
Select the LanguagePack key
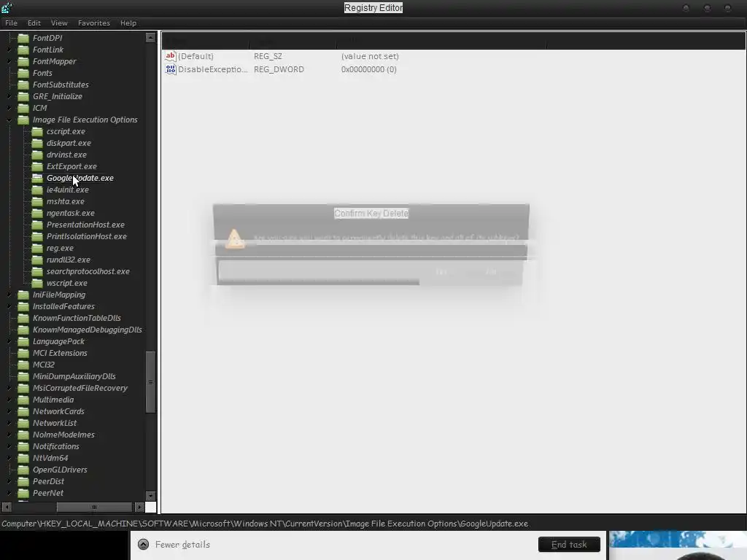click(58, 341)
